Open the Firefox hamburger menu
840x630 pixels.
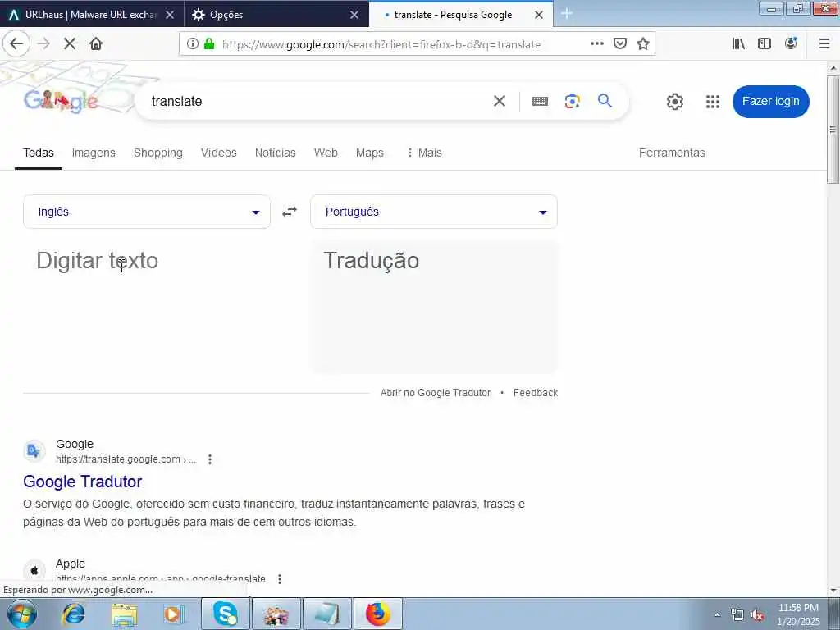824,44
